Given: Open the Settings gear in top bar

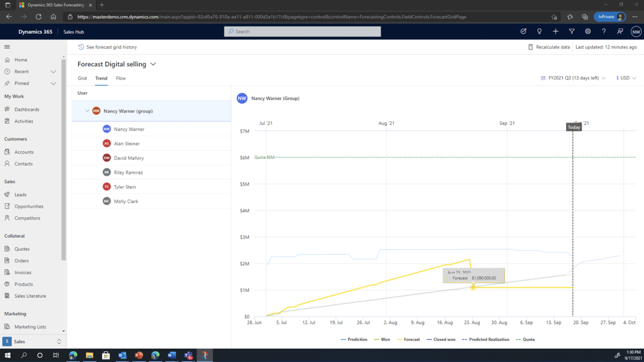Looking at the screenshot, I should pyautogui.click(x=588, y=31).
